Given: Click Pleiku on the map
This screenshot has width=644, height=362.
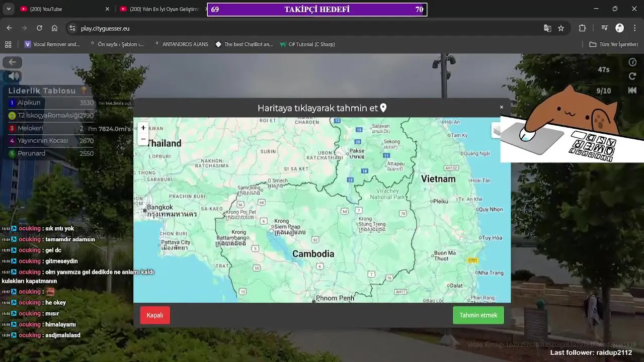Looking at the screenshot, I should [x=440, y=201].
